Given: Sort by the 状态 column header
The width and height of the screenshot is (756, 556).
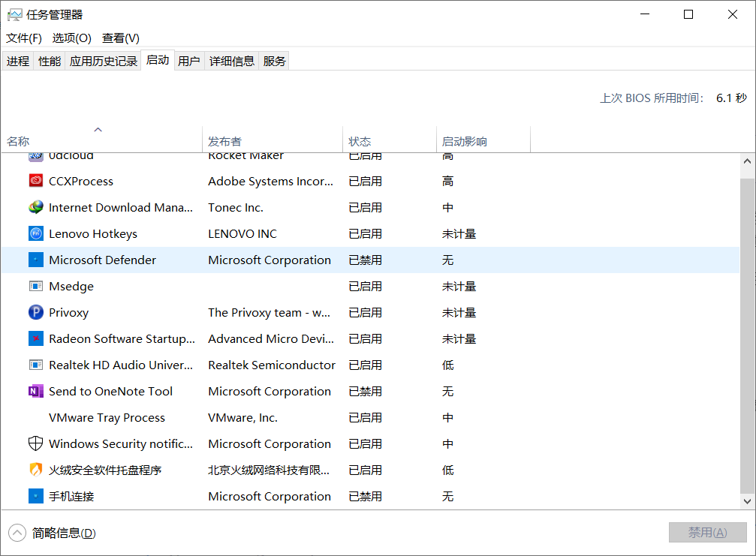Looking at the screenshot, I should pos(390,140).
